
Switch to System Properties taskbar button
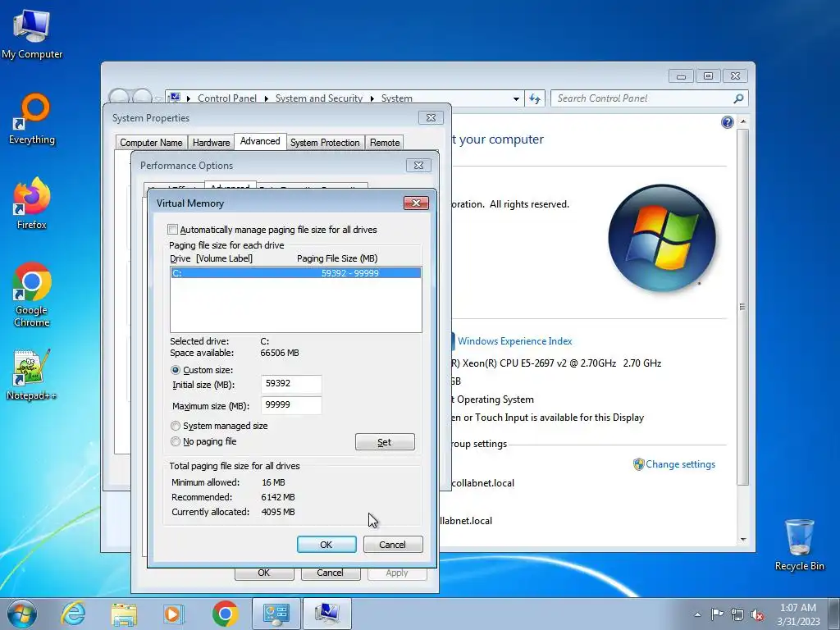click(x=327, y=614)
